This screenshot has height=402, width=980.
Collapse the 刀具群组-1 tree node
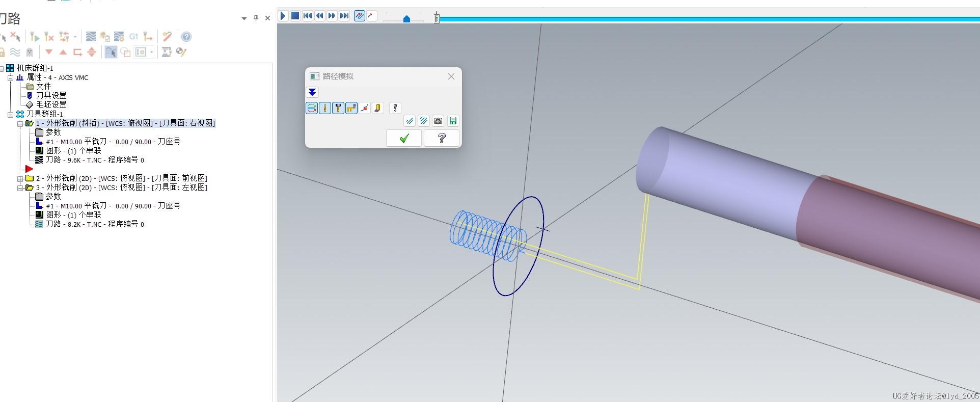click(11, 114)
